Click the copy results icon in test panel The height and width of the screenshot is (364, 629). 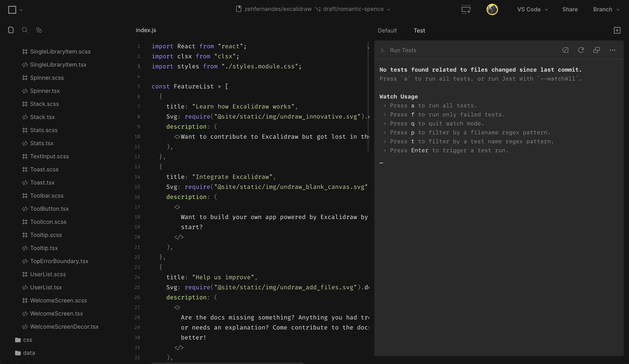click(x=596, y=50)
